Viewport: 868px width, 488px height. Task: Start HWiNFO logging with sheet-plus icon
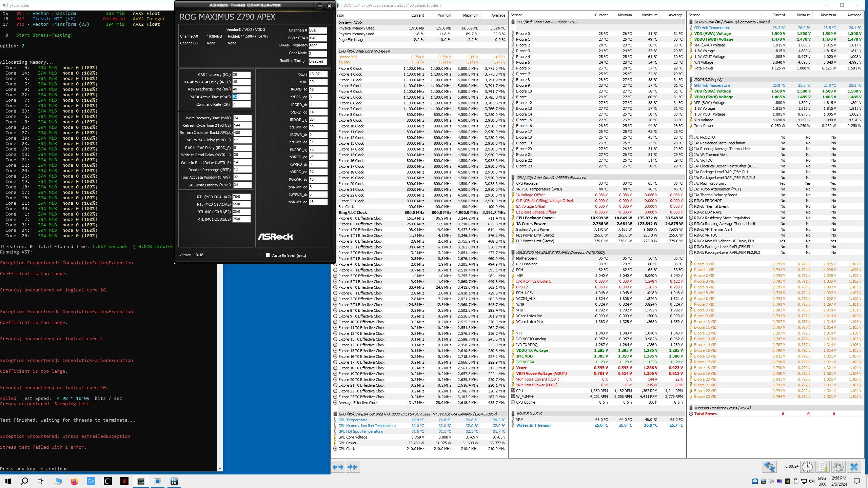tap(823, 467)
